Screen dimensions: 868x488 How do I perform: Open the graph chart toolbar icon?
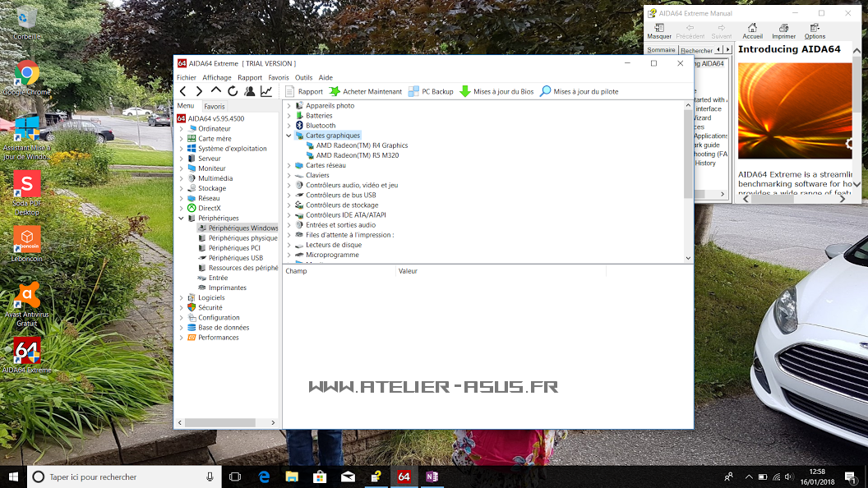266,91
